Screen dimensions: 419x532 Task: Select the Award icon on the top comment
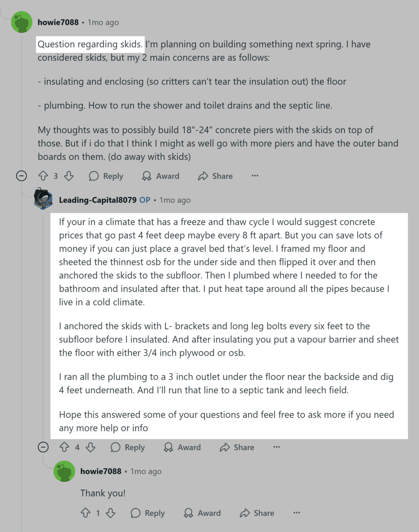(x=161, y=176)
